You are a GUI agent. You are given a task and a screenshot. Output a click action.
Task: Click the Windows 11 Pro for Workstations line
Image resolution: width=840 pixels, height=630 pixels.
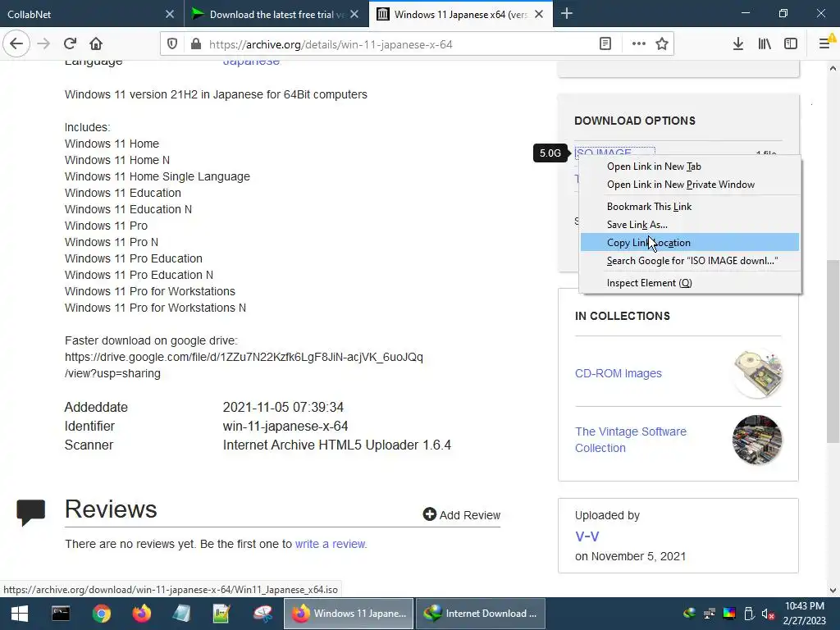[x=150, y=291]
